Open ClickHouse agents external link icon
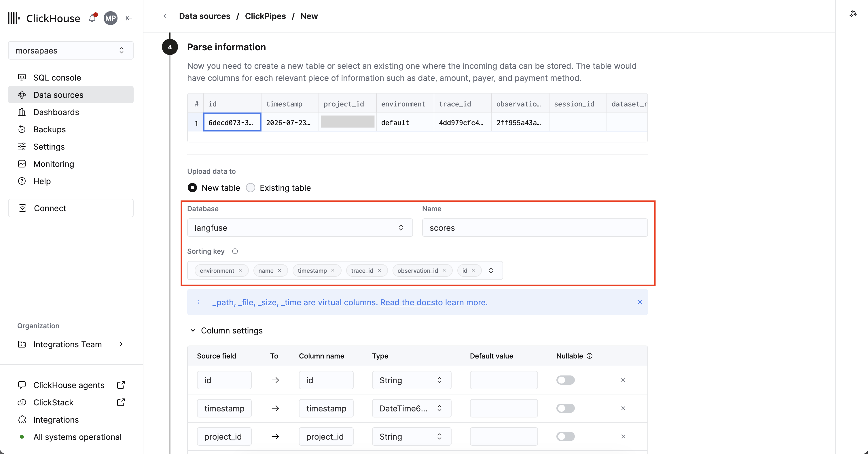This screenshot has height=454, width=868. click(x=121, y=385)
